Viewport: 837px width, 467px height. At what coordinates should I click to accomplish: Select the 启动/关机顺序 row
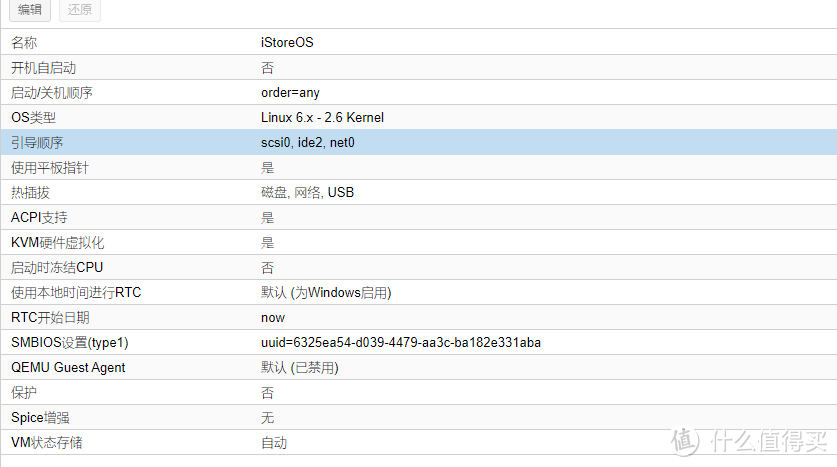[418, 92]
